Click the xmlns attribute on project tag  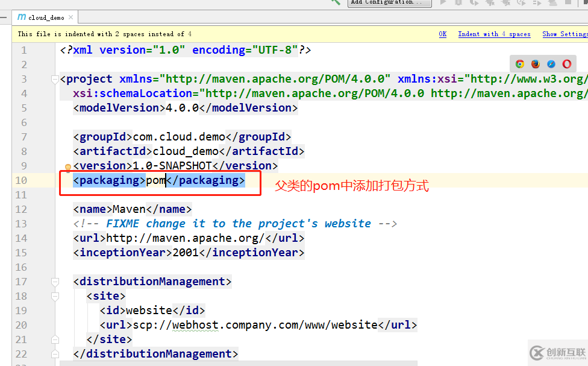(255, 79)
